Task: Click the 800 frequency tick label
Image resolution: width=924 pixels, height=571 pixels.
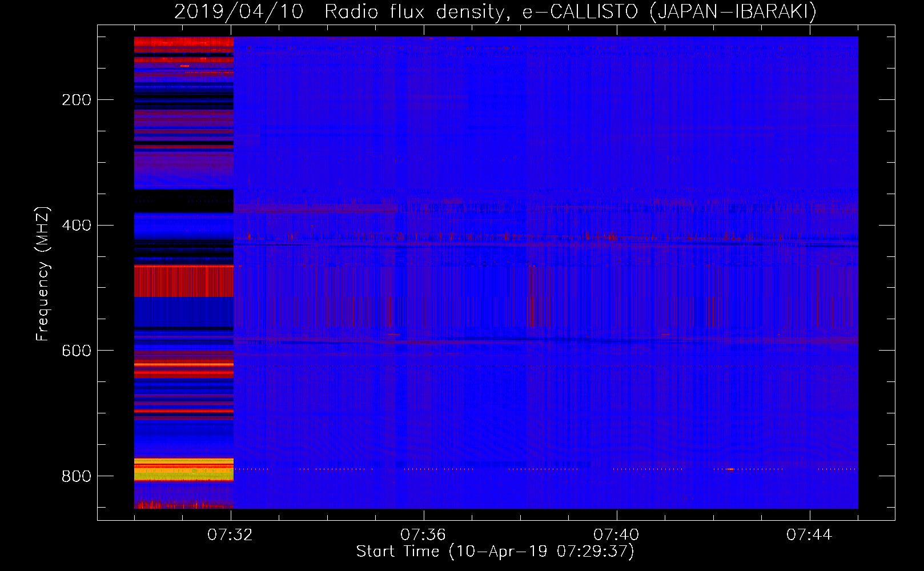Action: [77, 476]
